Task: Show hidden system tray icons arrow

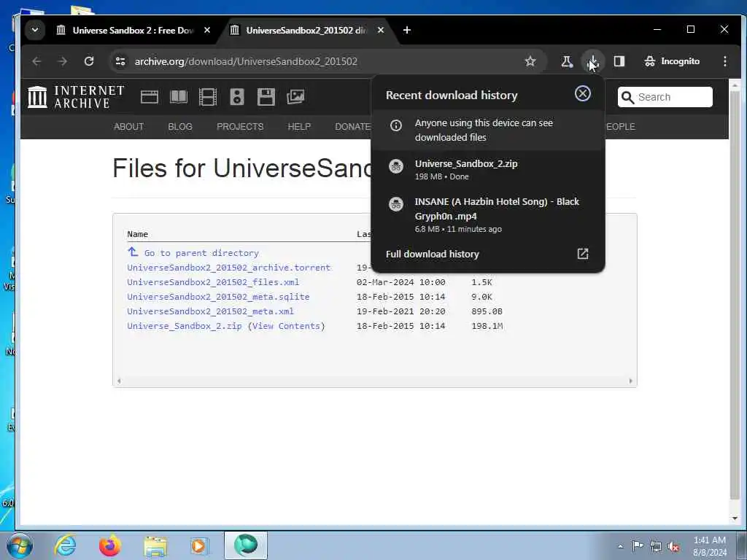Action: click(x=620, y=546)
